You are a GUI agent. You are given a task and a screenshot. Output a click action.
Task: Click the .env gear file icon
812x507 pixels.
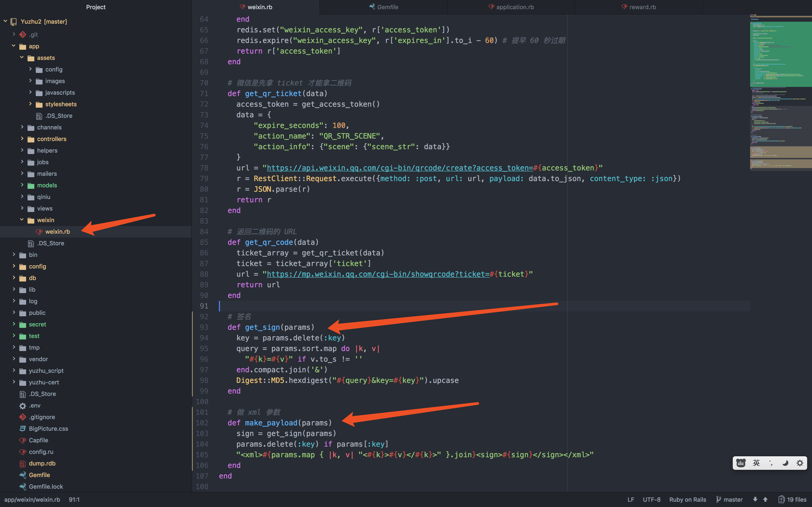pos(22,406)
